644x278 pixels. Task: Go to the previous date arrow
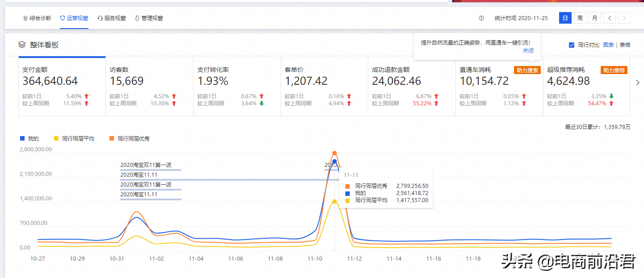pyautogui.click(x=610, y=18)
